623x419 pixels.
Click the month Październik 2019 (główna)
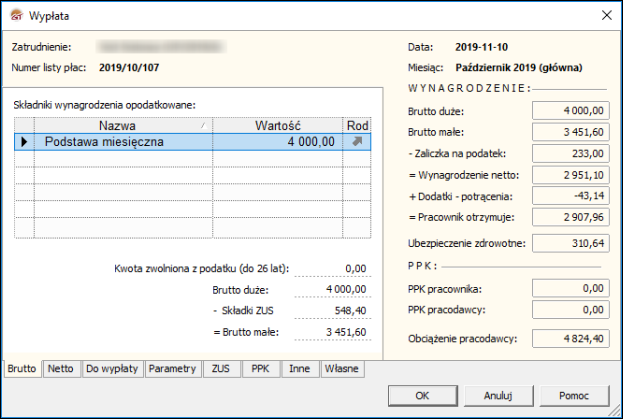pyautogui.click(x=519, y=68)
